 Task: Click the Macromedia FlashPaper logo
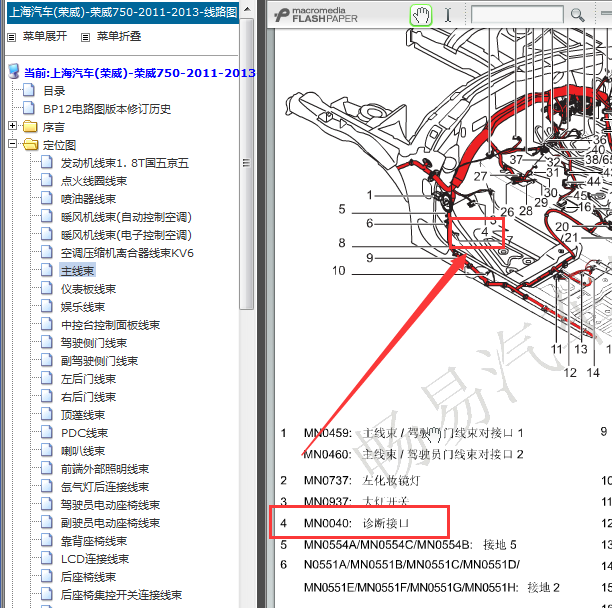pyautogui.click(x=316, y=15)
